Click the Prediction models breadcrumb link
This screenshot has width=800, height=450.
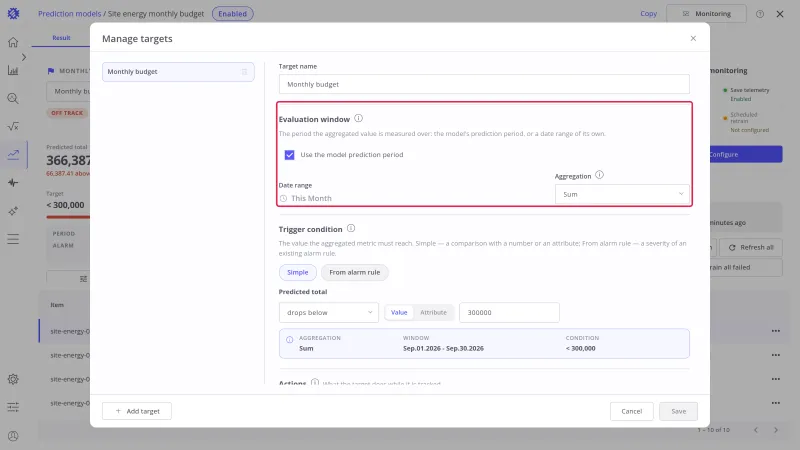click(x=69, y=14)
